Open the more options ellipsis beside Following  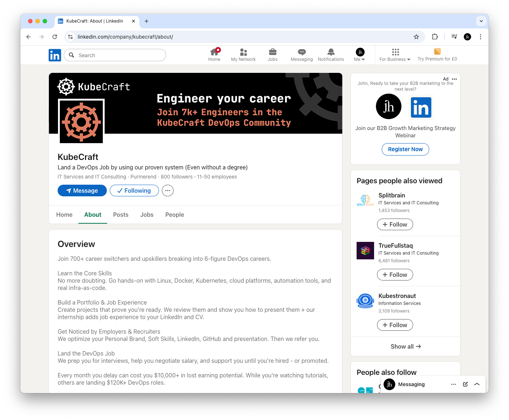coord(168,191)
